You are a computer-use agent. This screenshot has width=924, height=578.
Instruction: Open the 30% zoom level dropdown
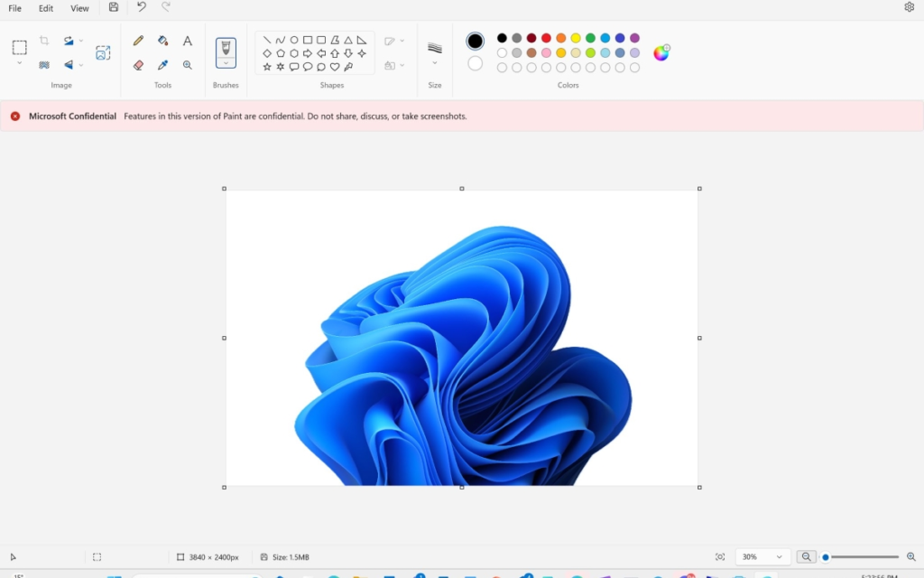762,556
